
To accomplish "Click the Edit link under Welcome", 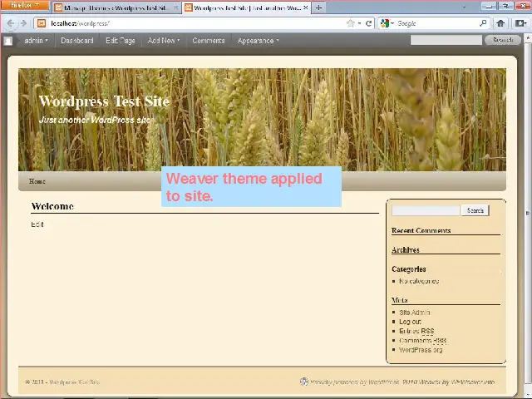I will coord(37,224).
